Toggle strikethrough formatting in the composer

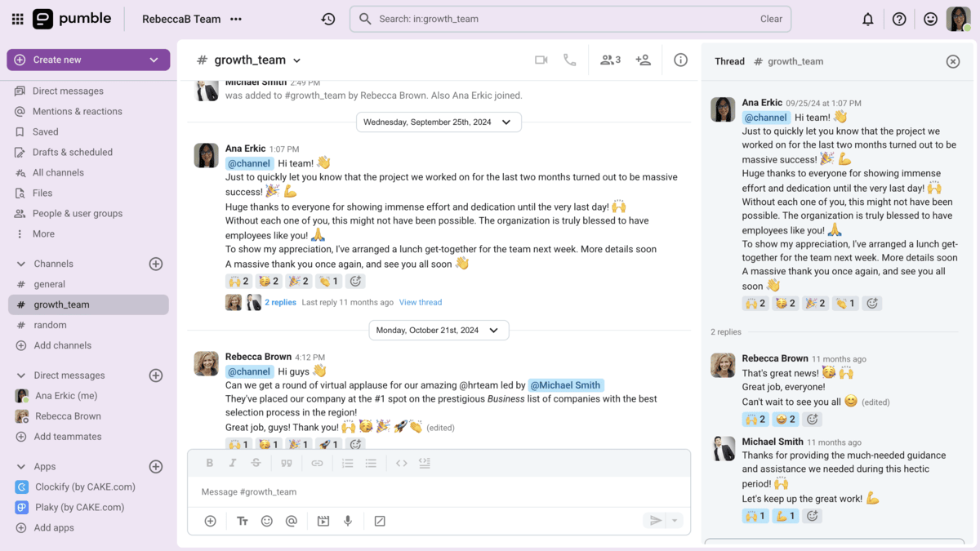(256, 463)
